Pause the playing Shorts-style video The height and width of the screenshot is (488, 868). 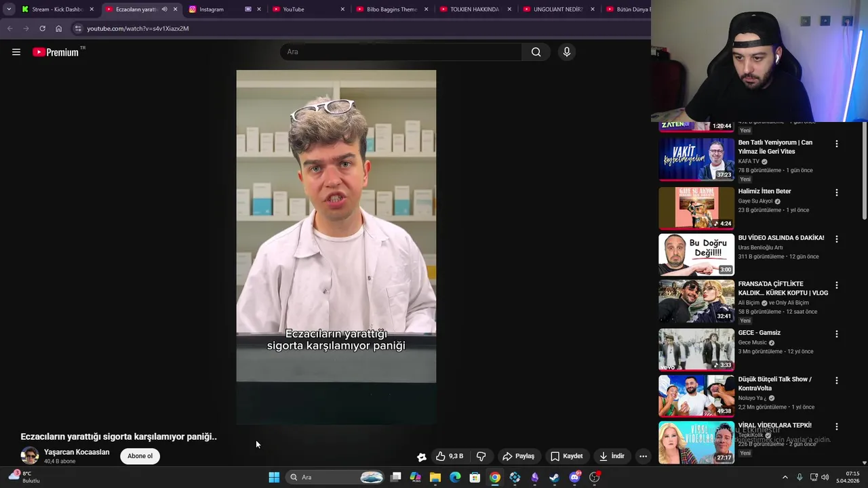[x=336, y=226]
